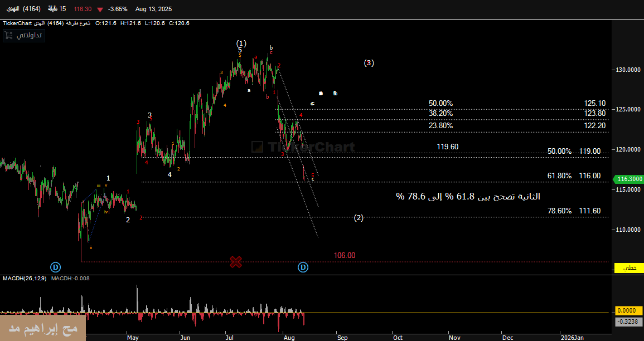
Task: Select the (3) wave label
Action: 369,63
